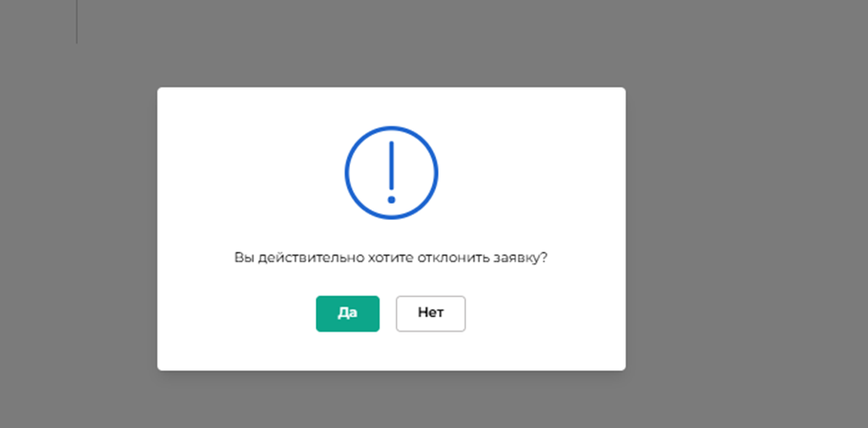Choose 'Да' to decline the request
This screenshot has height=428, width=868.
pyautogui.click(x=348, y=314)
